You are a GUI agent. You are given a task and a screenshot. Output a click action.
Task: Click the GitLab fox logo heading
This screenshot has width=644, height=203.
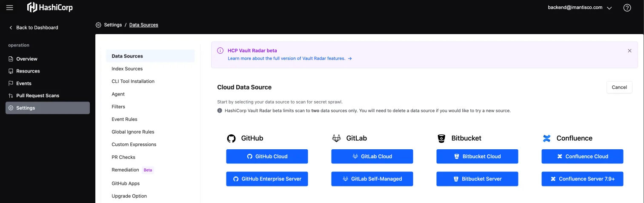point(336,138)
